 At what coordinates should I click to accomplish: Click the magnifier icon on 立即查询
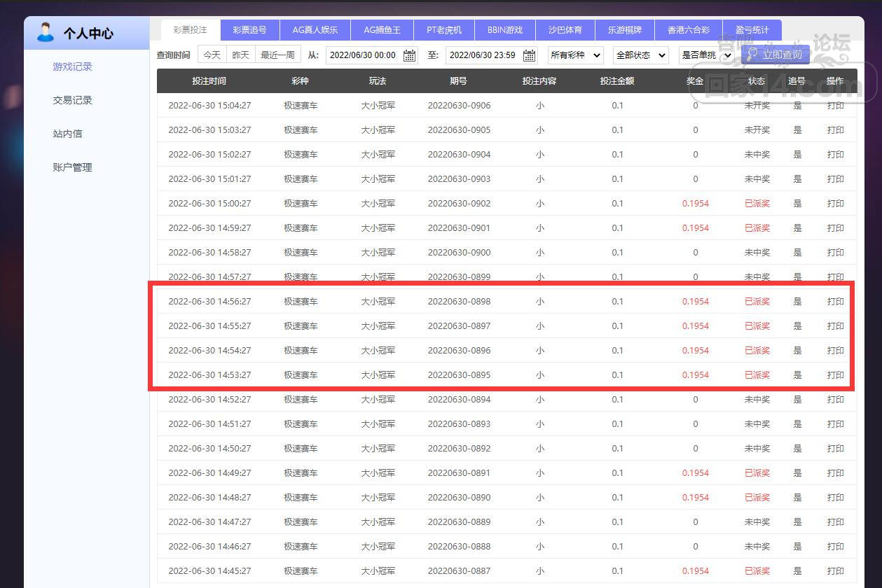[752, 54]
